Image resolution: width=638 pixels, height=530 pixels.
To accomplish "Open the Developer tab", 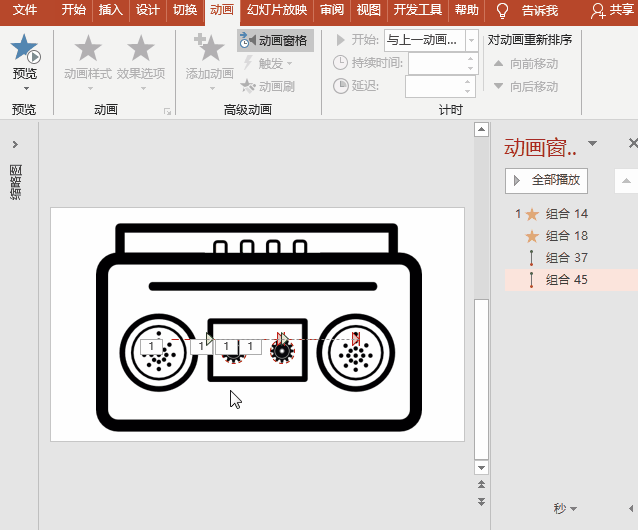I will (417, 10).
